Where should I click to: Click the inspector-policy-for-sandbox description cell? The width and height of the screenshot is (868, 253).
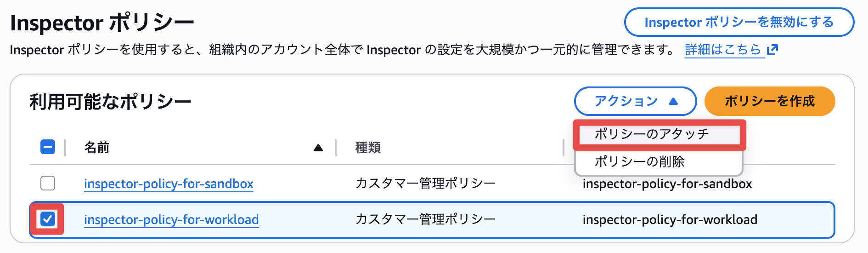tap(667, 184)
